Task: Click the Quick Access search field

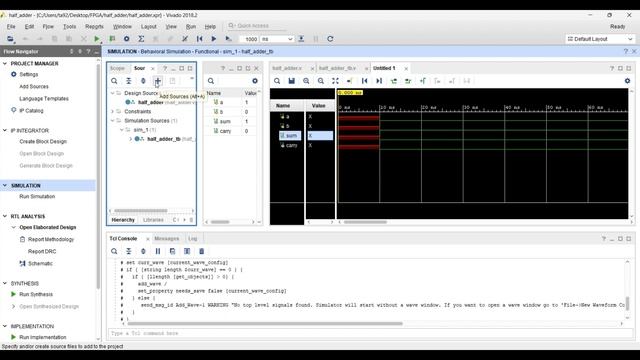Action: (257, 26)
